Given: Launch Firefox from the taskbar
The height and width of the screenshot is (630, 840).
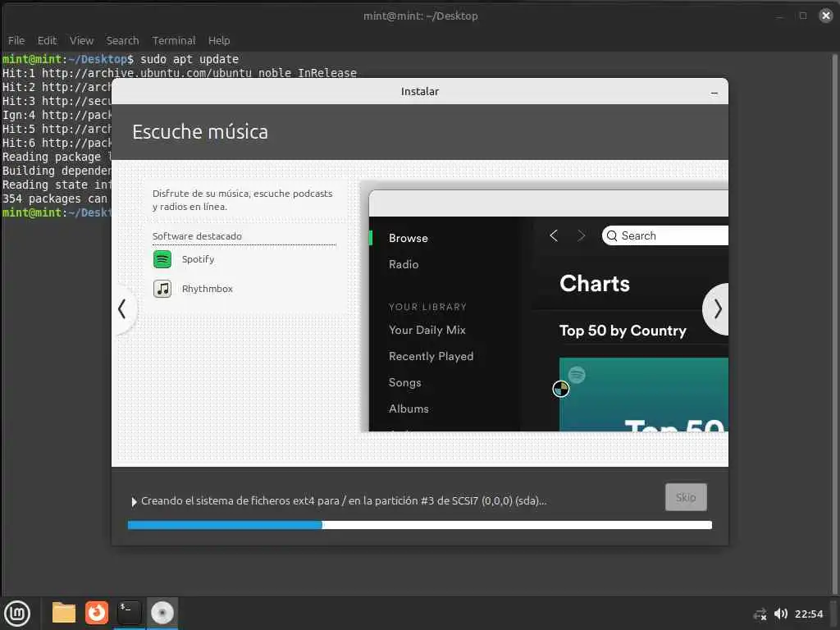Looking at the screenshot, I should (x=97, y=613).
